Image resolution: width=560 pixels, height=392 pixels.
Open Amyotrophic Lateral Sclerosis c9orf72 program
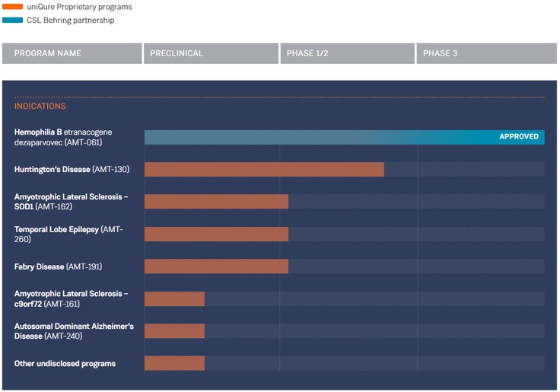coord(71,299)
